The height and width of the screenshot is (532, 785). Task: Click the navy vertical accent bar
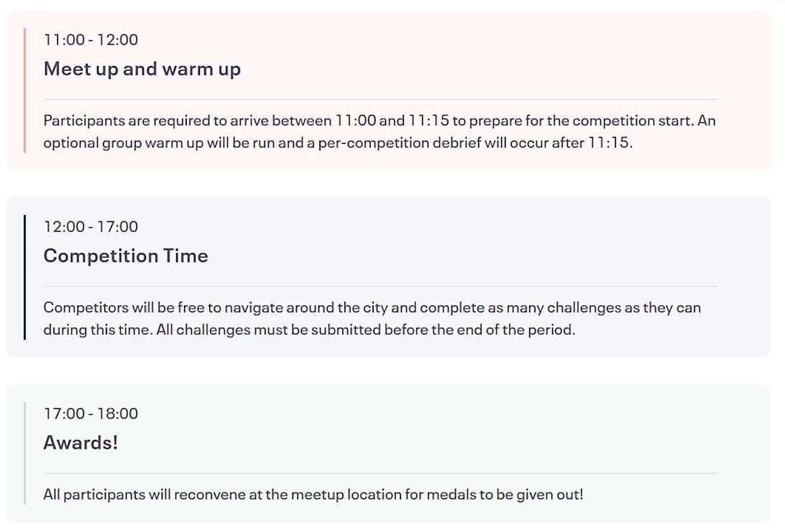point(24,278)
